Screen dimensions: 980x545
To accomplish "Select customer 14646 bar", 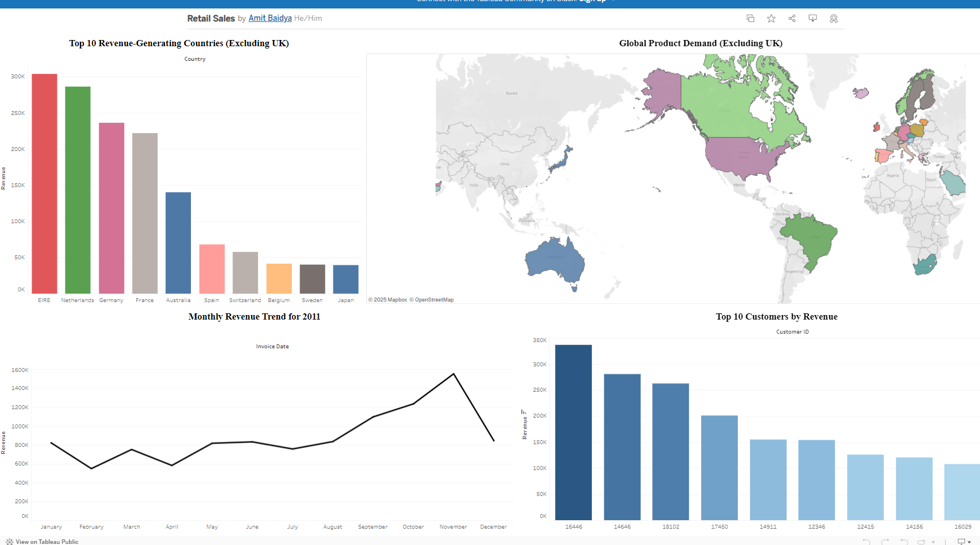I will pyautogui.click(x=622, y=447).
